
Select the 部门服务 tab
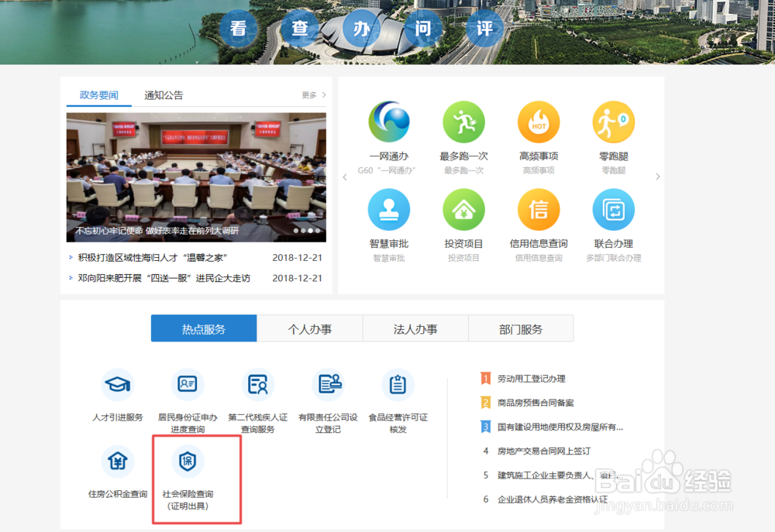521,328
